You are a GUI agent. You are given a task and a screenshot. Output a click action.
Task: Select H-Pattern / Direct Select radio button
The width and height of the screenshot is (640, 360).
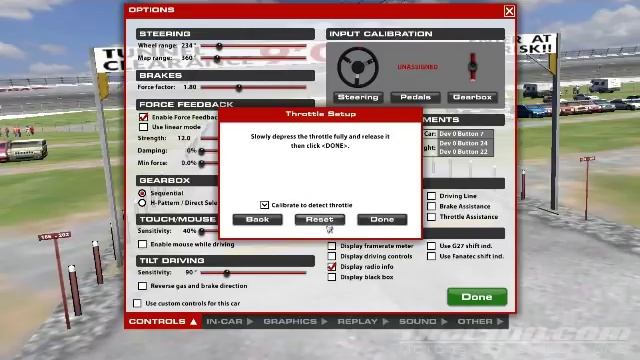click(142, 202)
